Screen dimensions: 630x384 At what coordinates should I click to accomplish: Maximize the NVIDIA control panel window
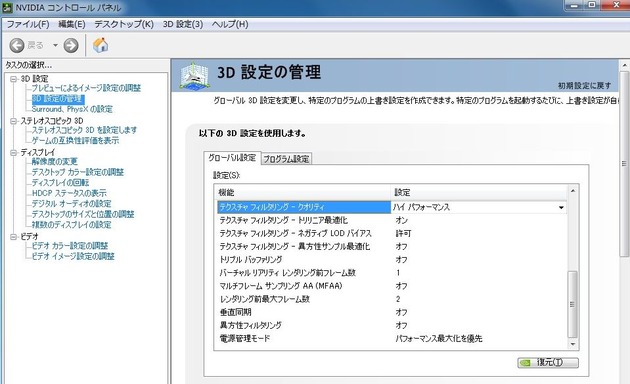(x=592, y=5)
